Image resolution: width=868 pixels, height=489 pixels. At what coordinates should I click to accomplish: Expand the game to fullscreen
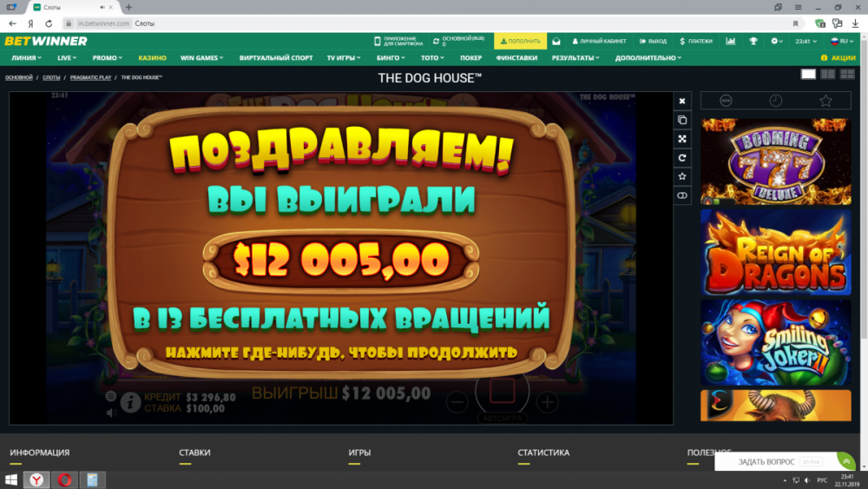(682, 138)
